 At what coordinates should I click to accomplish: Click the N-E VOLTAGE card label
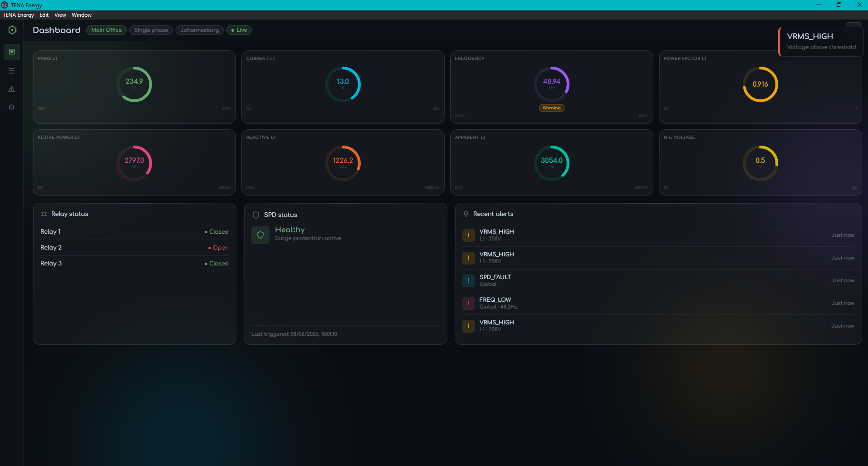point(679,137)
